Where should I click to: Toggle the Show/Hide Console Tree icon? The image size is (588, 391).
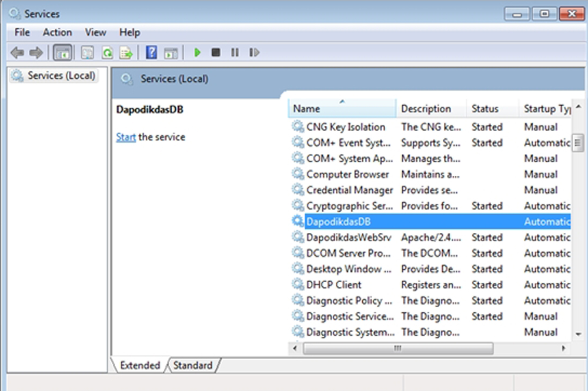[62, 52]
